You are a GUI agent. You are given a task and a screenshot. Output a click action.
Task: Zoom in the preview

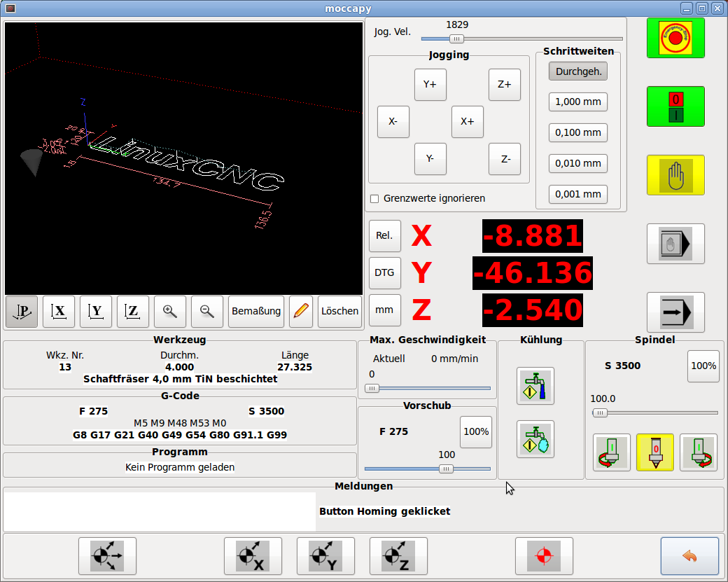pos(170,311)
